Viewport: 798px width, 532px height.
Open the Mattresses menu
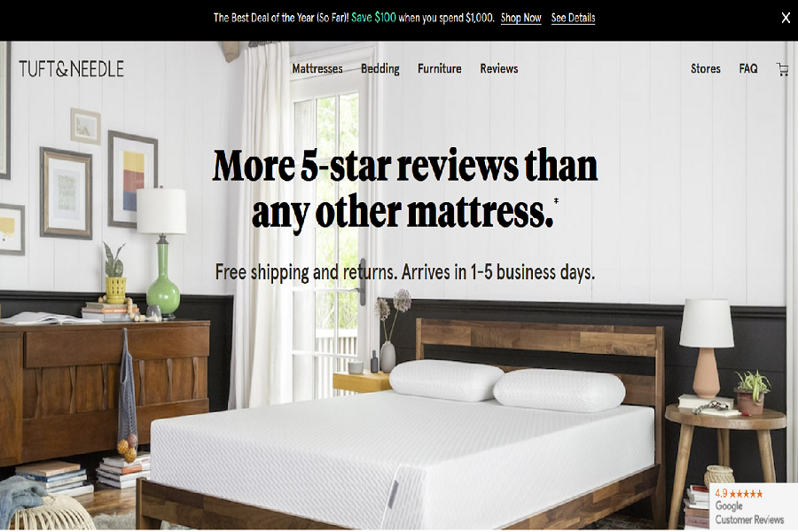(317, 69)
